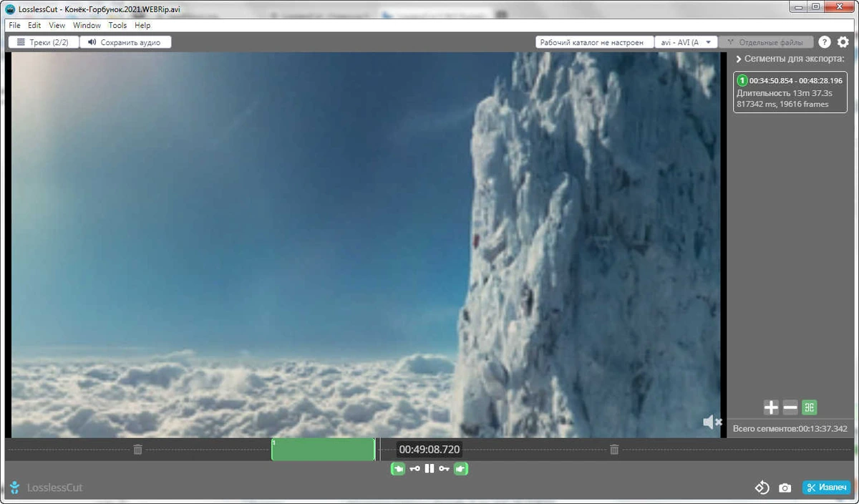859x504 pixels.
Task: Capture a frame snapshot with the camera icon
Action: (785, 488)
